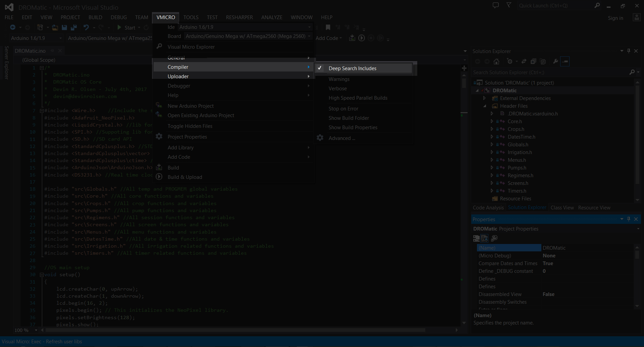The width and height of the screenshot is (644, 347).
Task: Click the Sign in link
Action: (x=615, y=18)
